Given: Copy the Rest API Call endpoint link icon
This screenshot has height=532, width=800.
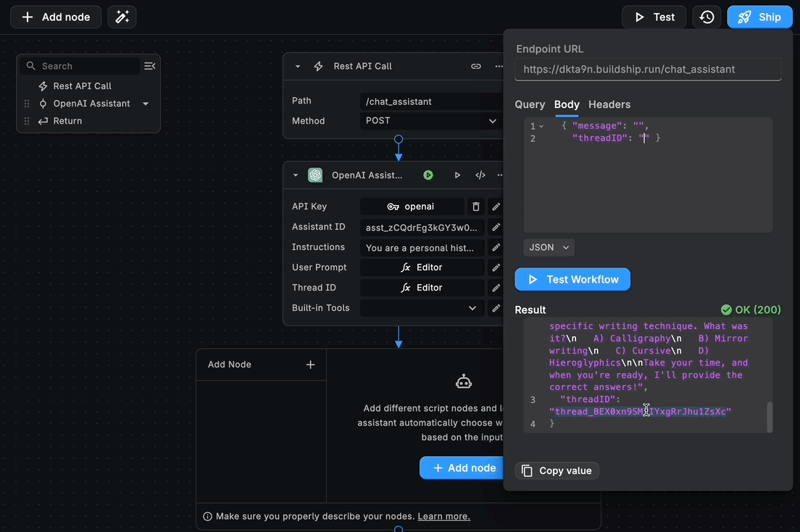Looking at the screenshot, I should 476,66.
